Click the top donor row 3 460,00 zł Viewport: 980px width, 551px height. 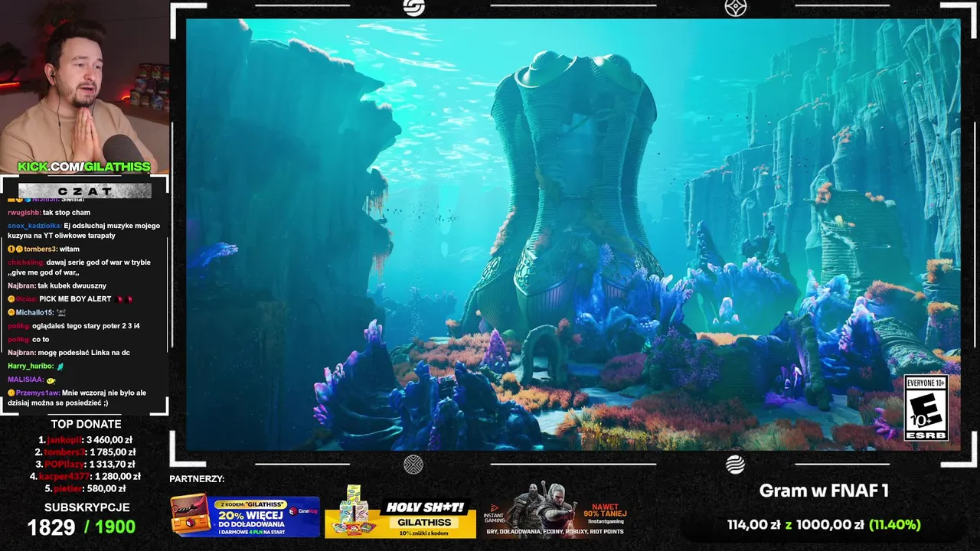click(x=87, y=440)
